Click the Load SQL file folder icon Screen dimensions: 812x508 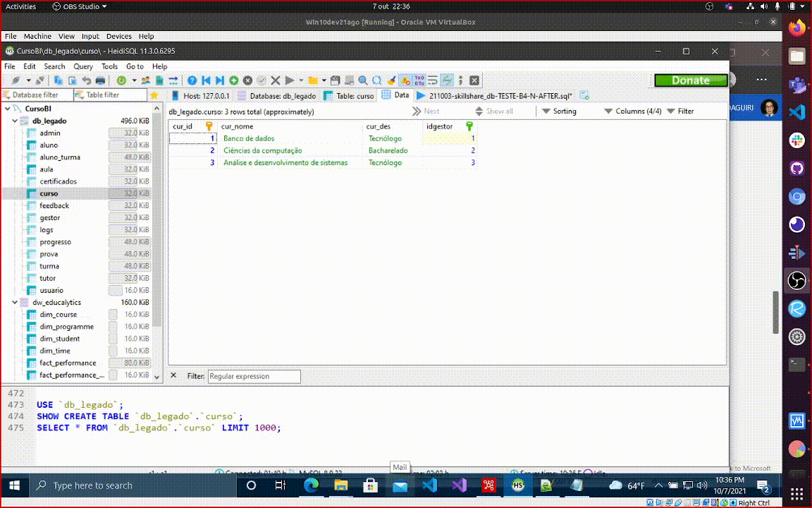[x=313, y=80]
